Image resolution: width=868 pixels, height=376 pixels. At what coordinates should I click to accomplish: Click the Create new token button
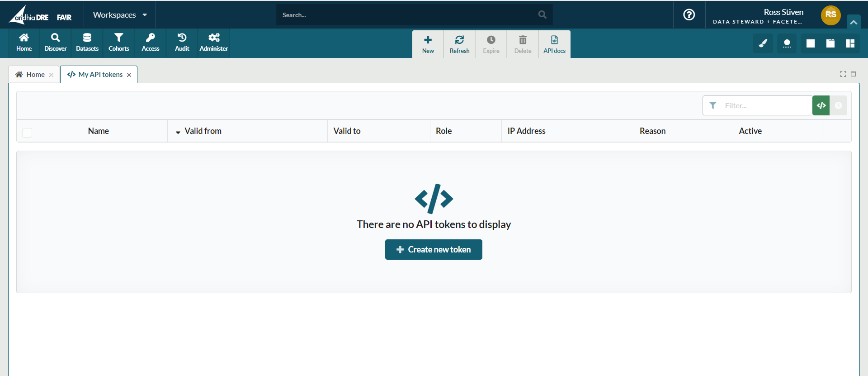(434, 249)
